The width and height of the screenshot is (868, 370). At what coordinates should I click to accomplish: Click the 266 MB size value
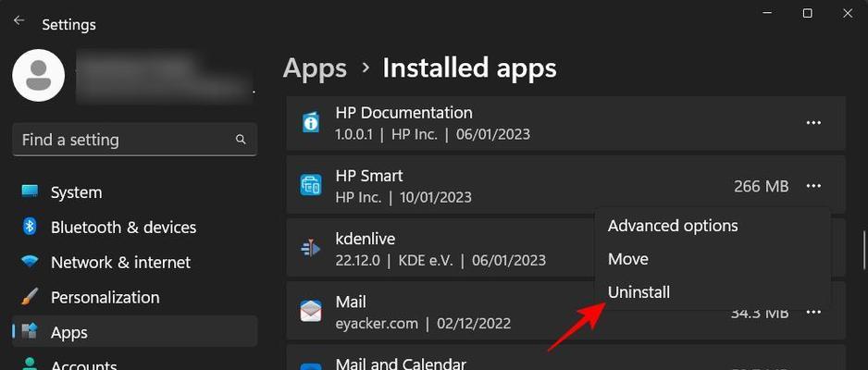762,186
